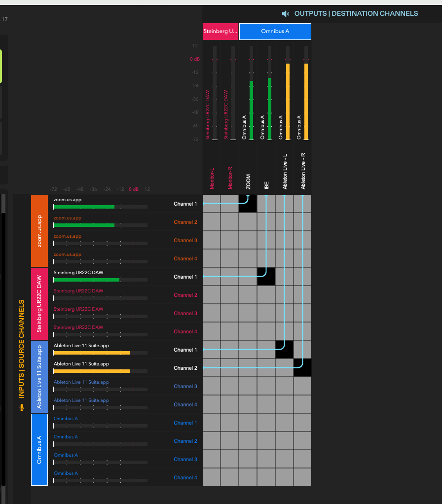Click the ZOOM output channel name
442x504 pixels.
pyautogui.click(x=248, y=182)
